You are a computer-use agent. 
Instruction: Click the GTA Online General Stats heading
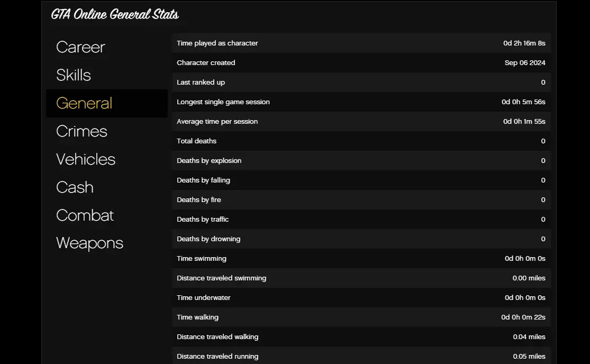click(x=115, y=14)
